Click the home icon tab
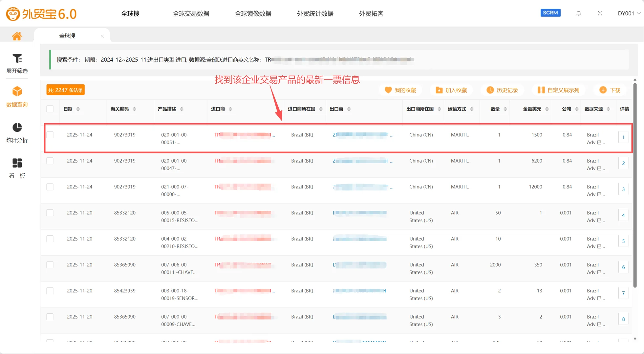 pos(17,36)
